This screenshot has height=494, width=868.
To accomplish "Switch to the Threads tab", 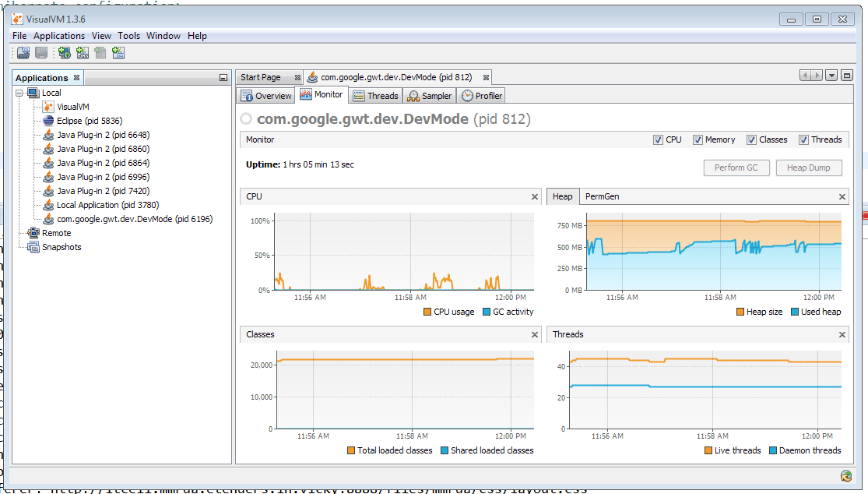I will (x=376, y=96).
